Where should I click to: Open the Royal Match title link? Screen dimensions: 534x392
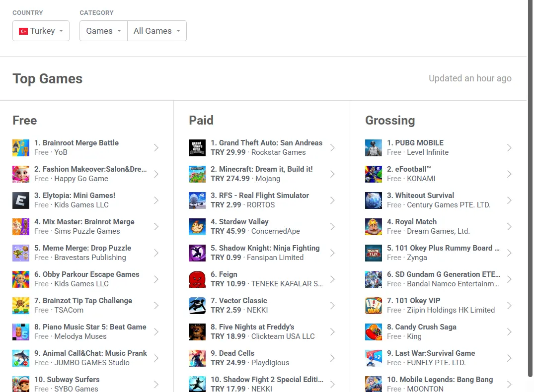coord(412,222)
